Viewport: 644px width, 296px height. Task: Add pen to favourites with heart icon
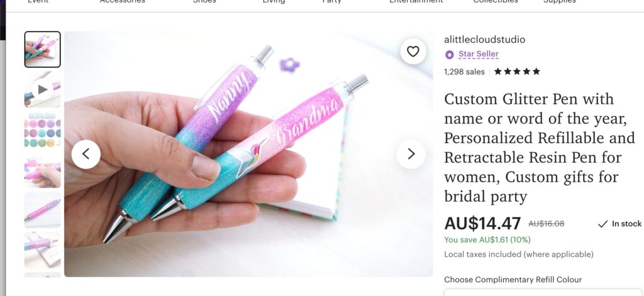(413, 52)
